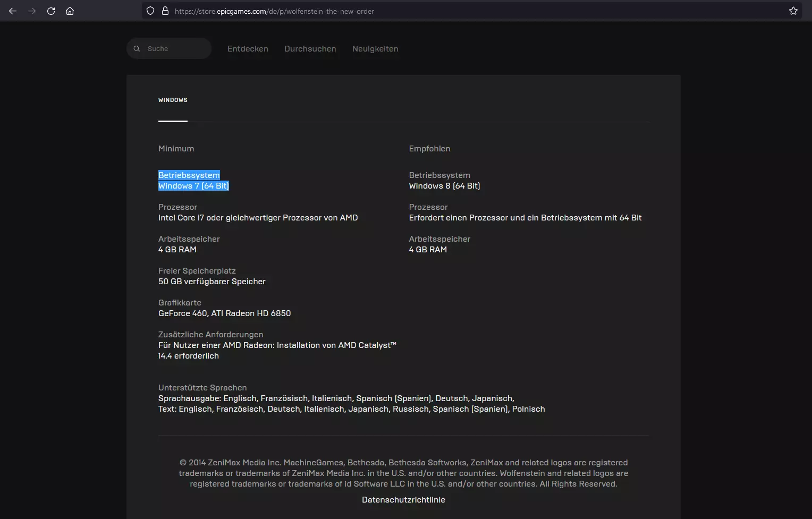The image size is (812, 519).
Task: Click the highlighted Betriebssystem label under Minimum
Action: 189,175
